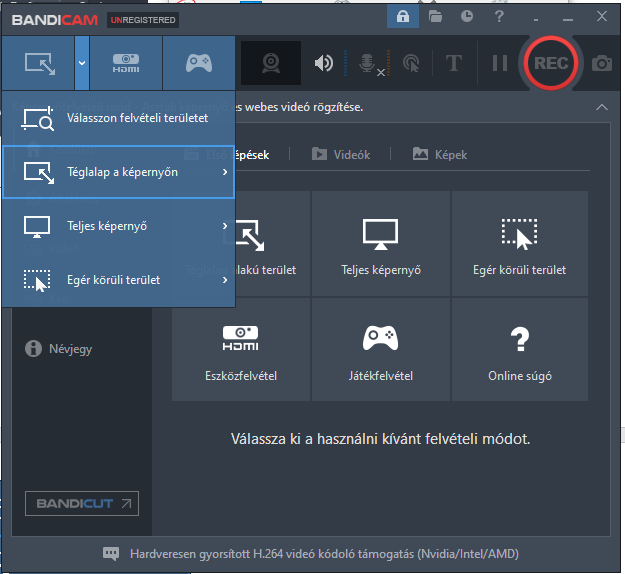Open the output folder icon
Viewport: 625px width, 574px height.
click(x=435, y=17)
